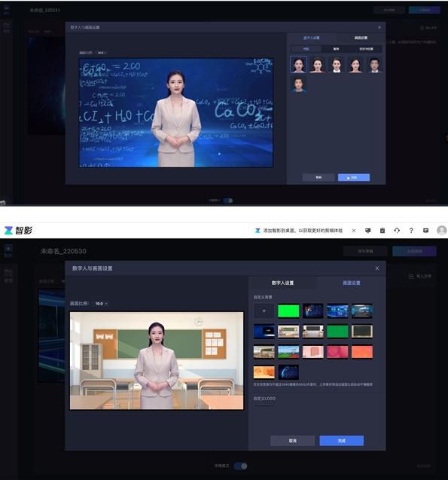Select the male avatar in a suit

tap(374, 65)
